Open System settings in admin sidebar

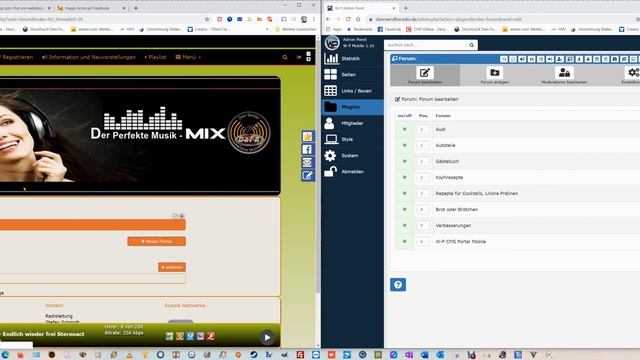pyautogui.click(x=352, y=156)
